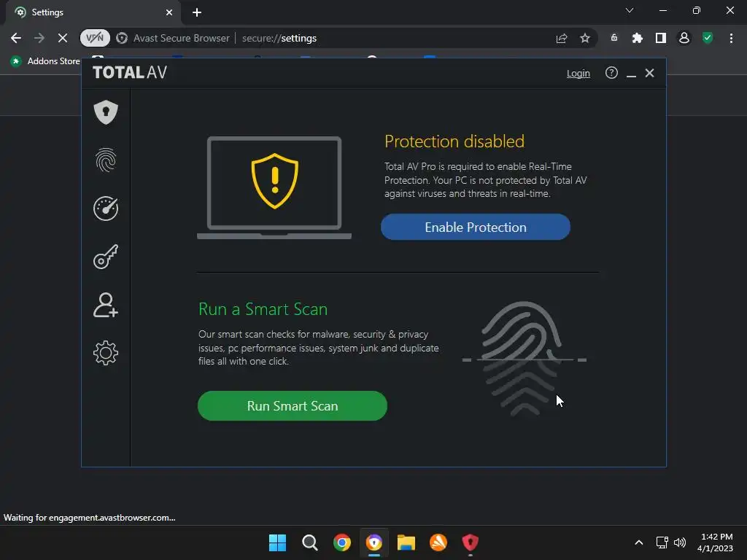Toggle the browser side panel icon
This screenshot has height=560, width=747.
(661, 38)
